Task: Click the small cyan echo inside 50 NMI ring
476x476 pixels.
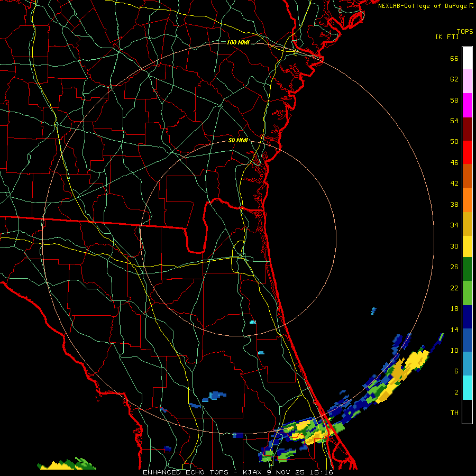Action: click(253, 322)
